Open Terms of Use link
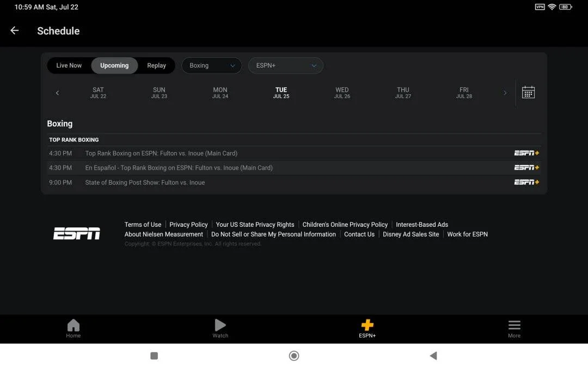Viewport: 588px width, 368px height. tap(143, 225)
